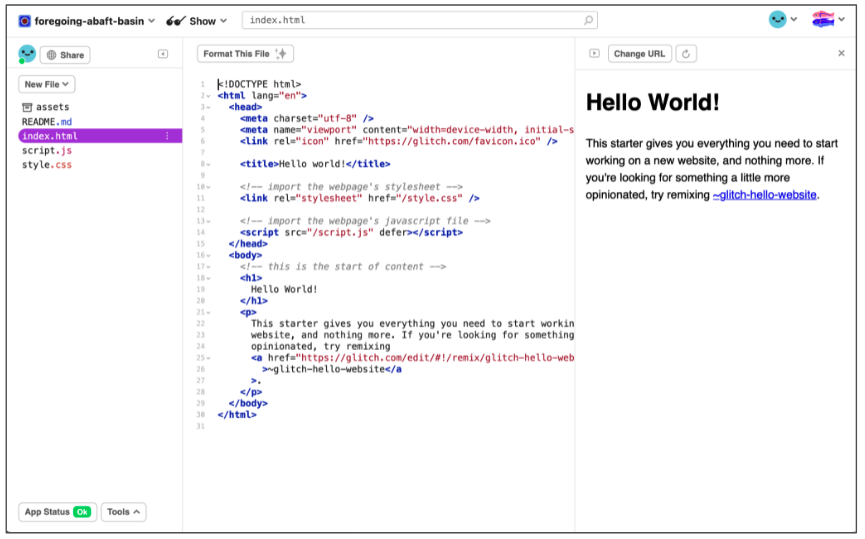865x539 pixels.
Task: Click the user avatar in the sidebar
Action: click(x=27, y=54)
